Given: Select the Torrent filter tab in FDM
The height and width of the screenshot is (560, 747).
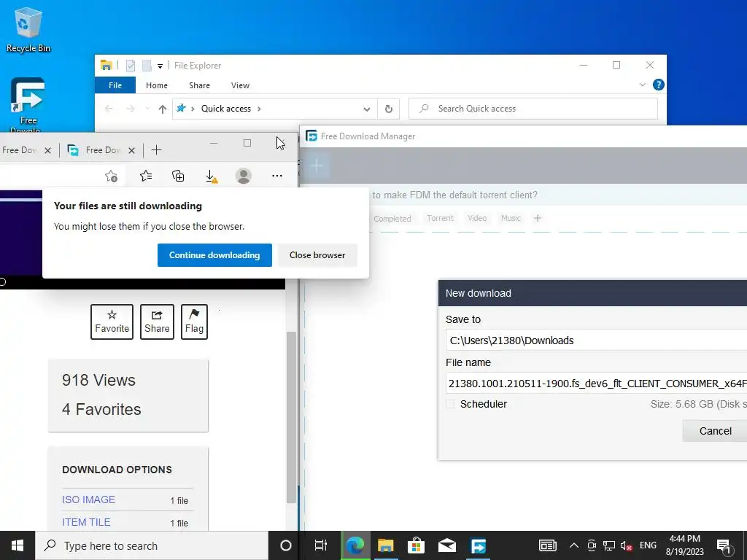Looking at the screenshot, I should coord(440,218).
